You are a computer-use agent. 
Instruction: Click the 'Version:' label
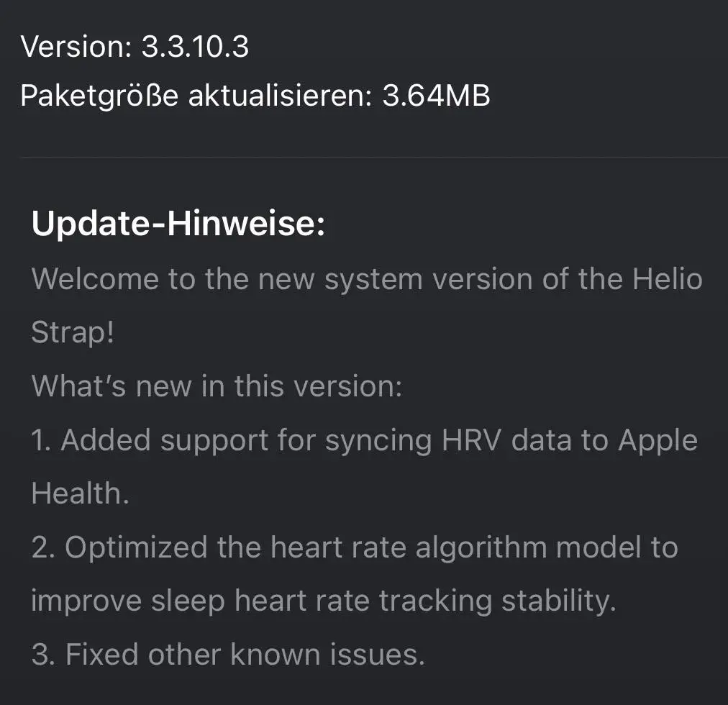click(x=76, y=47)
